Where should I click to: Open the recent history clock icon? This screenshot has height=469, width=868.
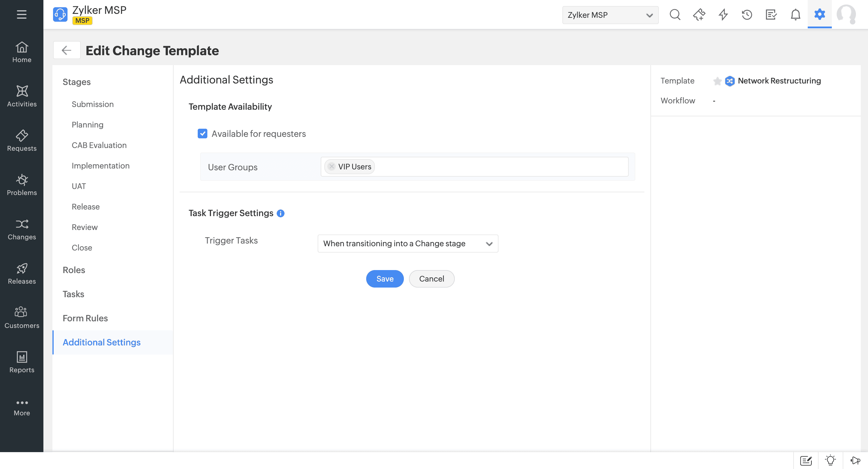click(747, 15)
